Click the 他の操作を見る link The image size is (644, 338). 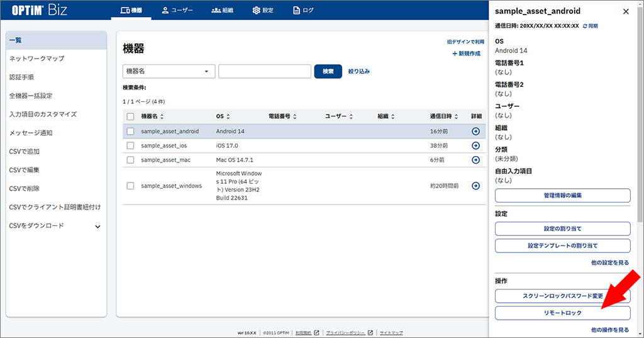(610, 330)
